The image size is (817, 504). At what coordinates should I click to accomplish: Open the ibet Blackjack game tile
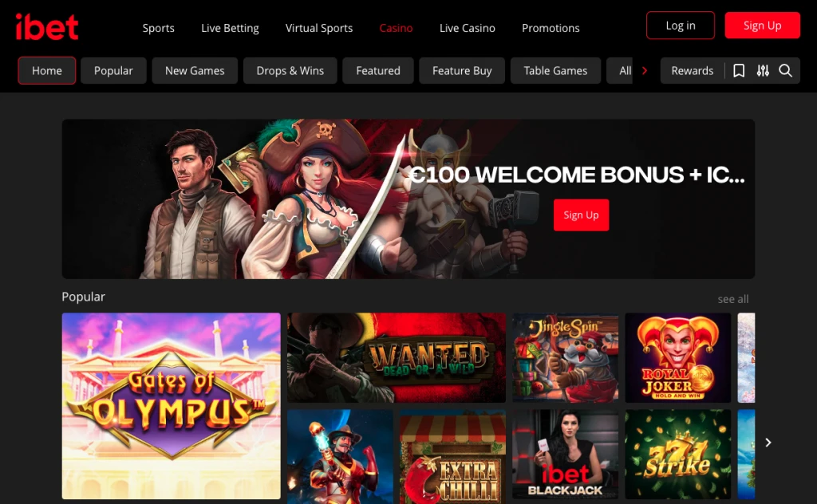566,454
